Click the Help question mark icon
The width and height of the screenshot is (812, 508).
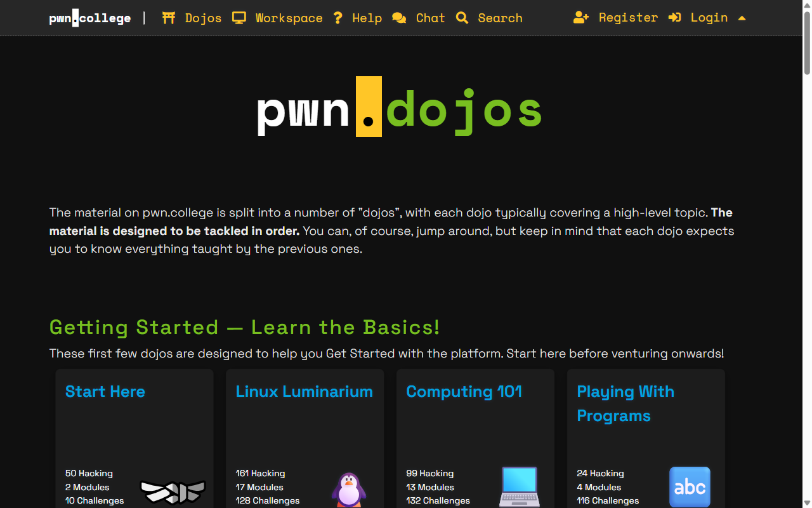click(x=338, y=18)
